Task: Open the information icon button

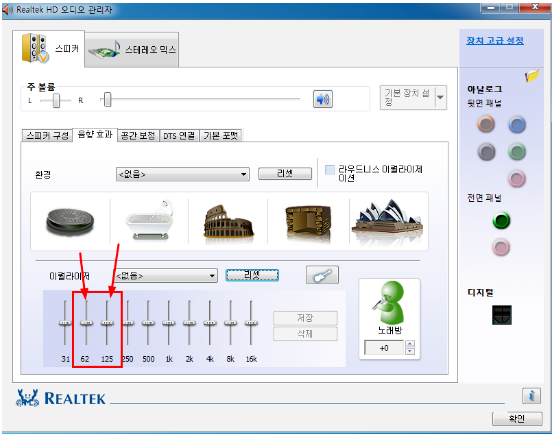Action: (531, 395)
